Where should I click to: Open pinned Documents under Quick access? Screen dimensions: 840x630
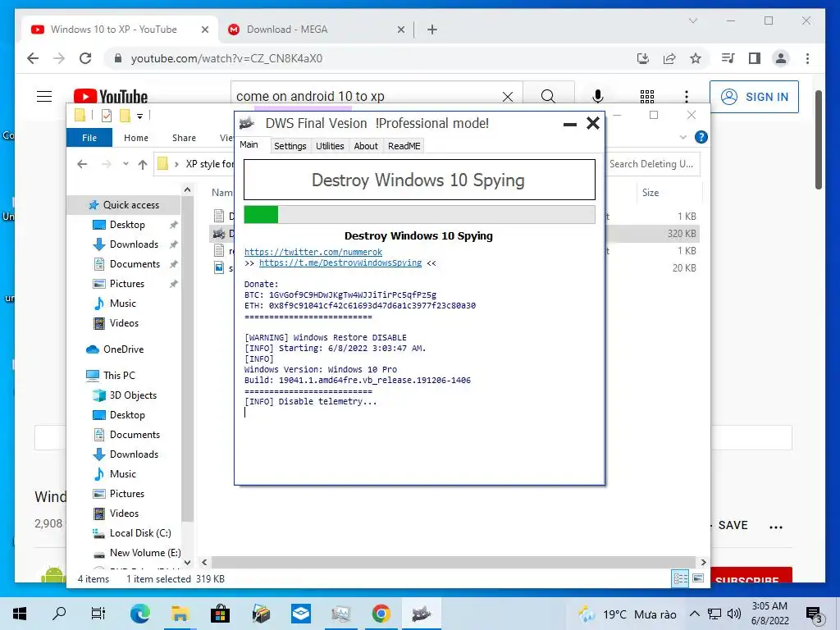[x=135, y=264]
